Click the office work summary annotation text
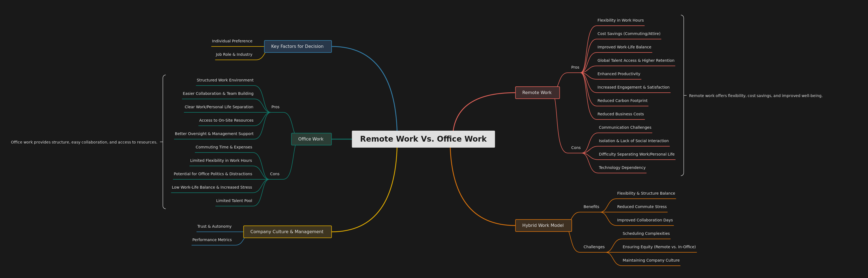The image size is (868, 278). pos(84,142)
